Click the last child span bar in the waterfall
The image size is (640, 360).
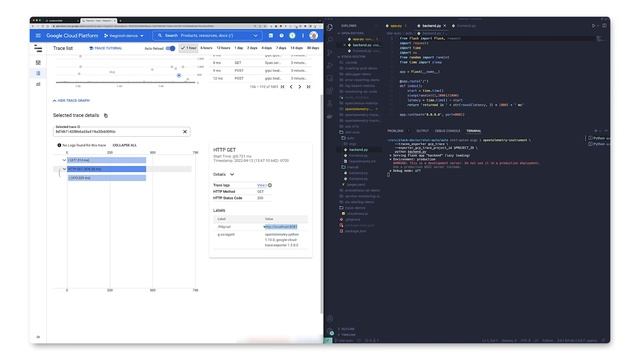107,178
